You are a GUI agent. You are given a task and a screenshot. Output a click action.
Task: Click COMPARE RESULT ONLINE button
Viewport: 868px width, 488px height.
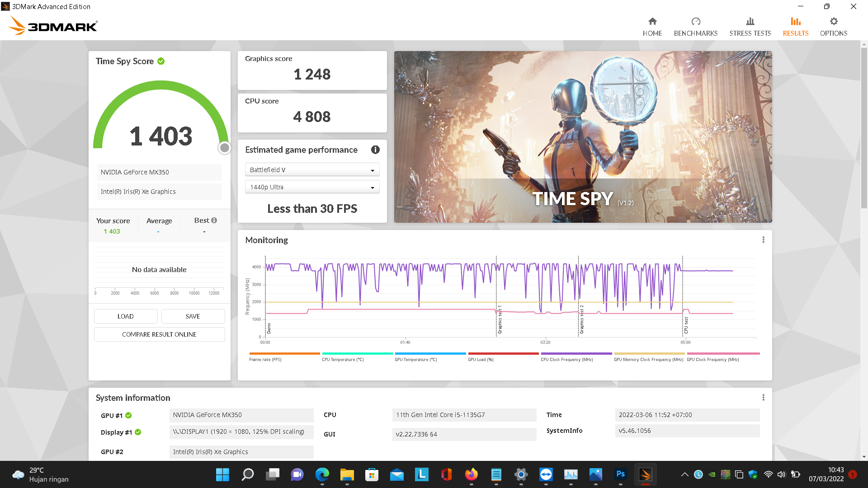[159, 334]
